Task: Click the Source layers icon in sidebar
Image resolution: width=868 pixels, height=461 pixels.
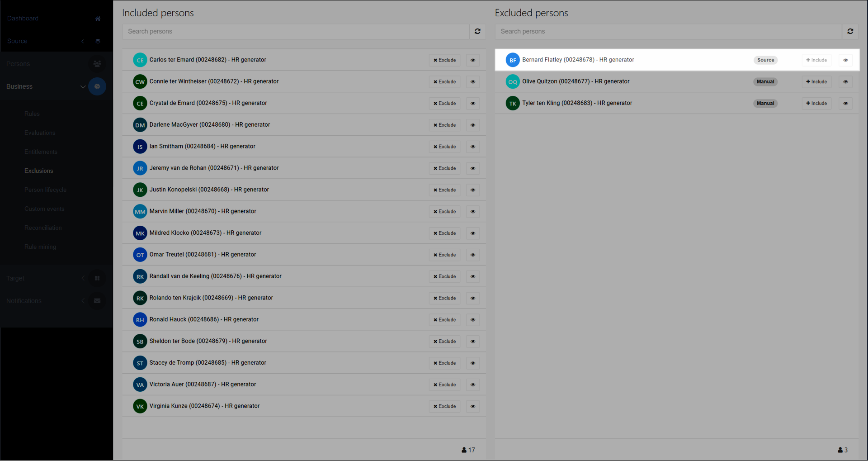Action: point(98,41)
